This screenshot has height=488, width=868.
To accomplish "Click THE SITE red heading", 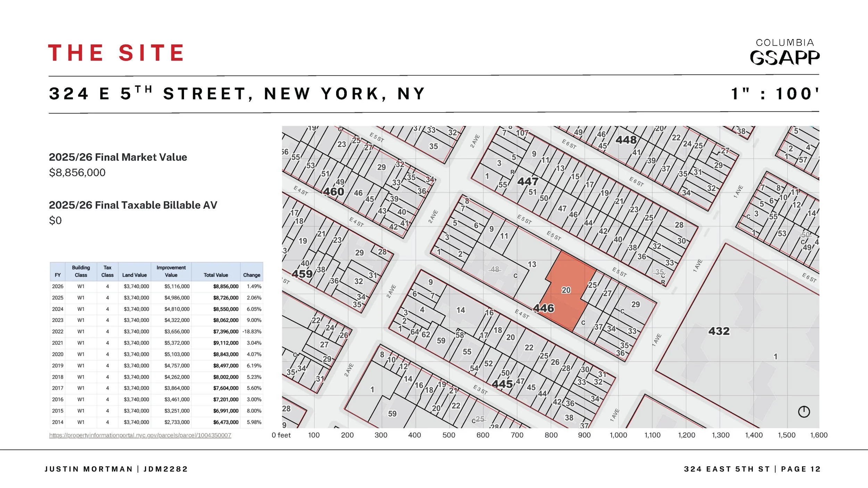I will [x=116, y=53].
